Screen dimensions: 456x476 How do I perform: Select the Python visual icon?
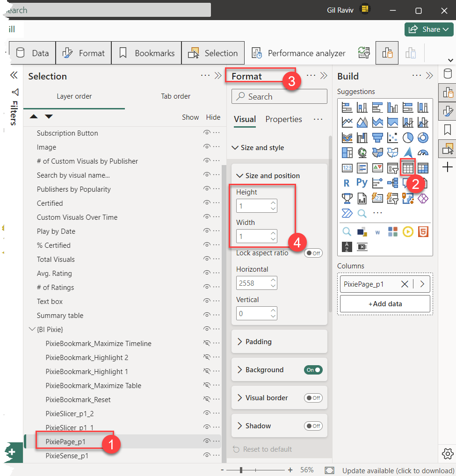(362, 183)
